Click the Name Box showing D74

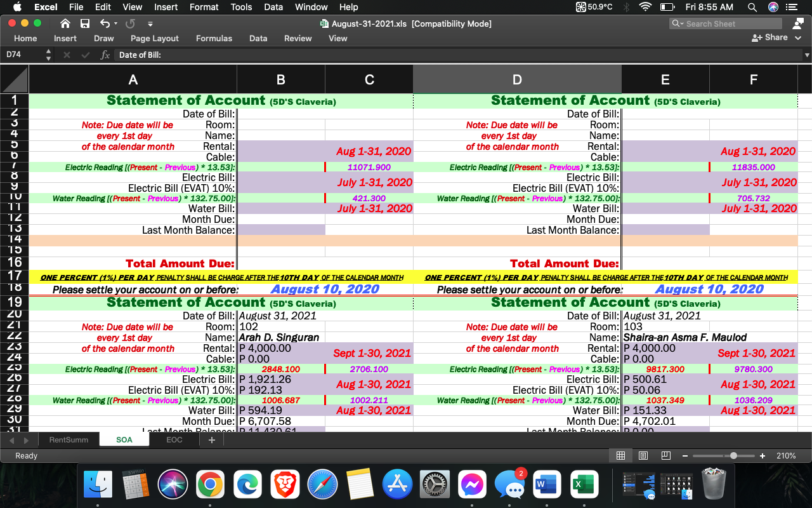(x=23, y=55)
